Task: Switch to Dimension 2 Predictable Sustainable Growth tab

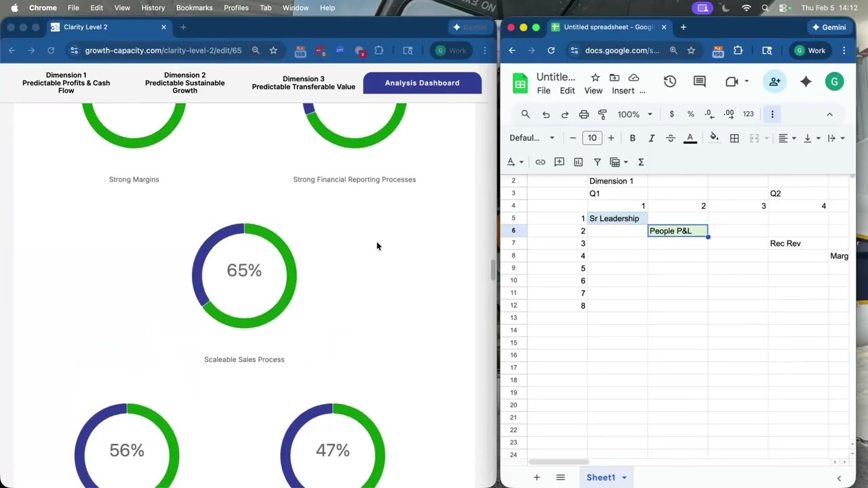Action: pyautogui.click(x=184, y=83)
